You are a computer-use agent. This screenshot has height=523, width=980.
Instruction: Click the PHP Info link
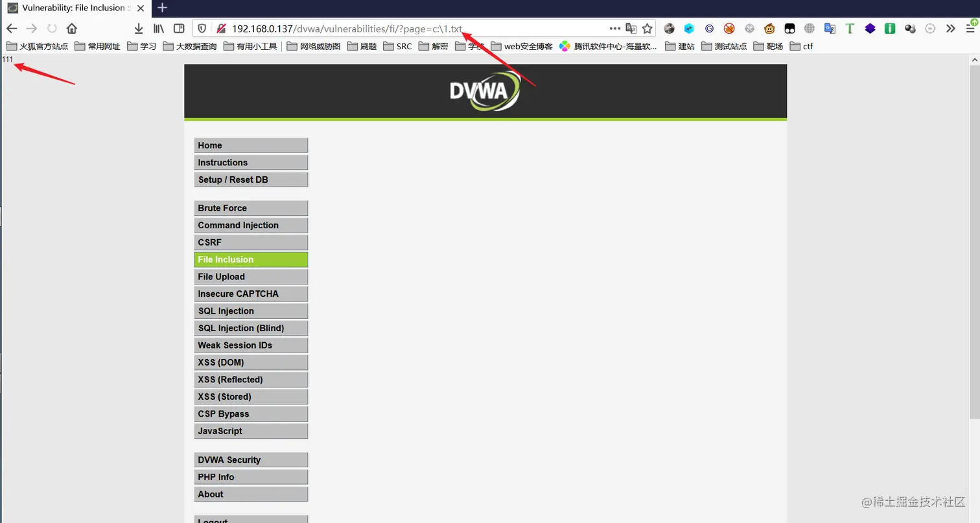[x=251, y=477]
